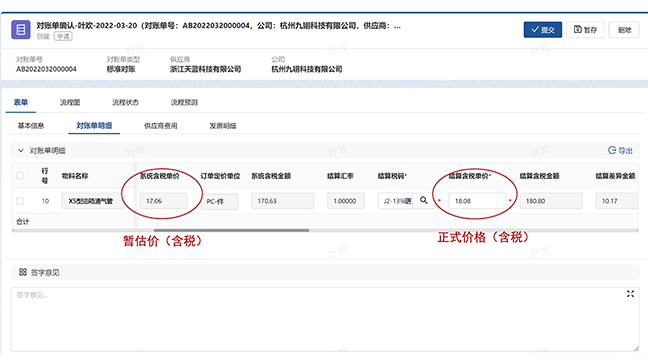Click into the 签字意见 text area
This screenshot has height=364, width=648.
(x=325, y=319)
